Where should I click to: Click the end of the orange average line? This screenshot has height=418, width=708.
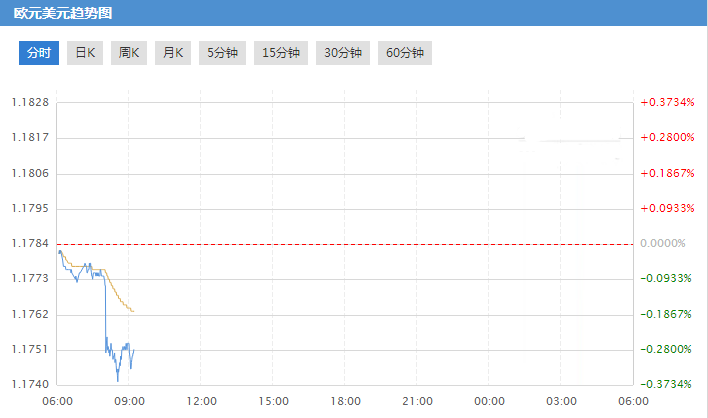133,312
